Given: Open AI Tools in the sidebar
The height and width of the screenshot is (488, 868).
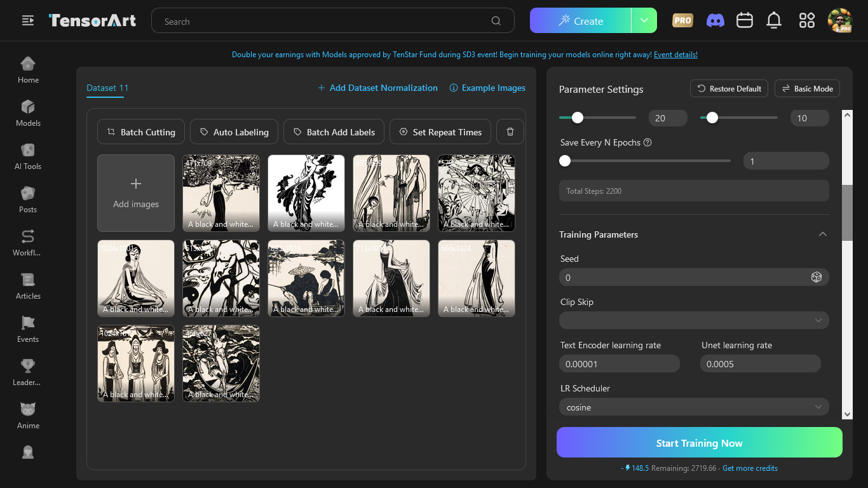Looking at the screenshot, I should click(x=28, y=156).
